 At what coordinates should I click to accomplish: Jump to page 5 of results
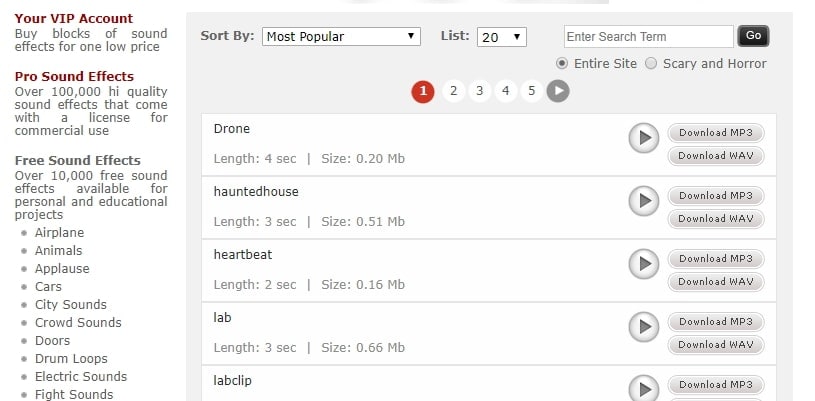coord(532,92)
